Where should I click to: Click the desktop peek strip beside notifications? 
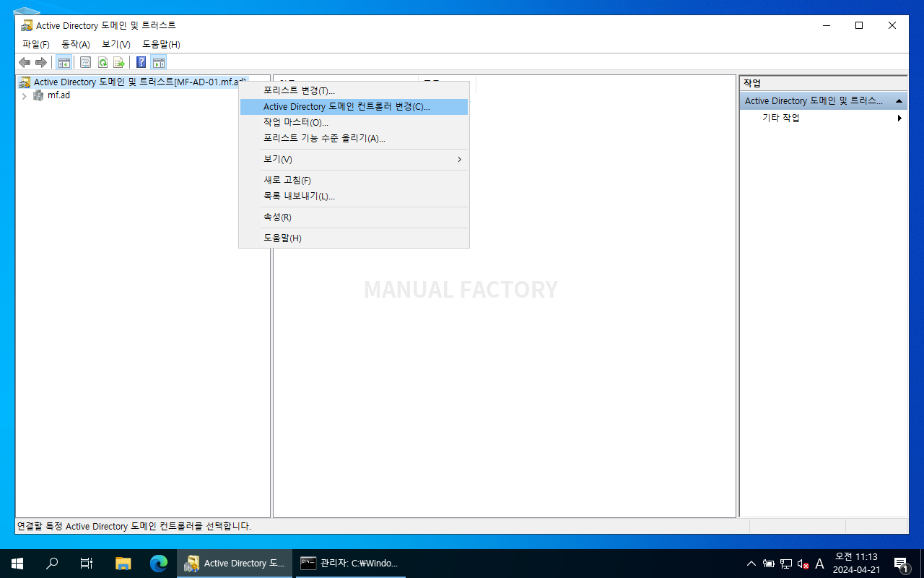click(x=922, y=564)
